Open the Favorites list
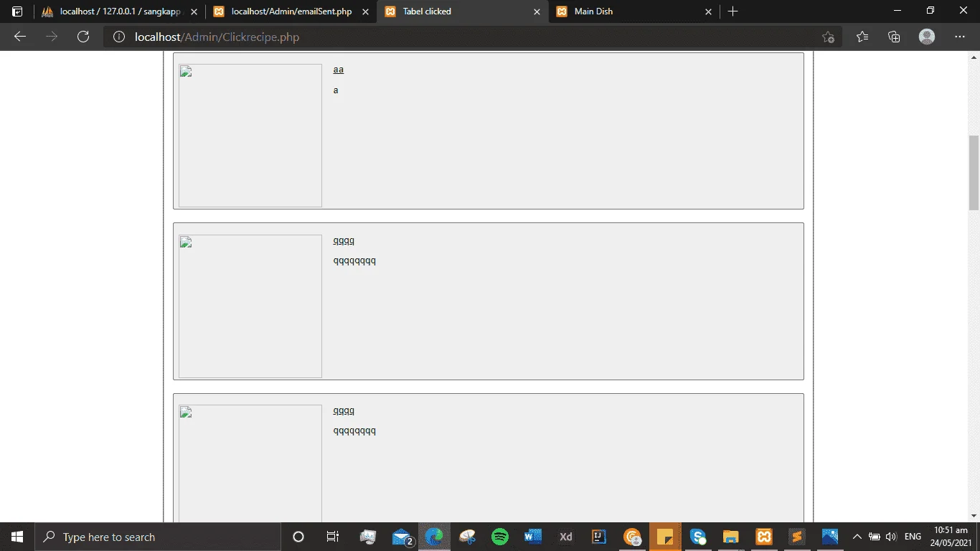 click(x=862, y=37)
